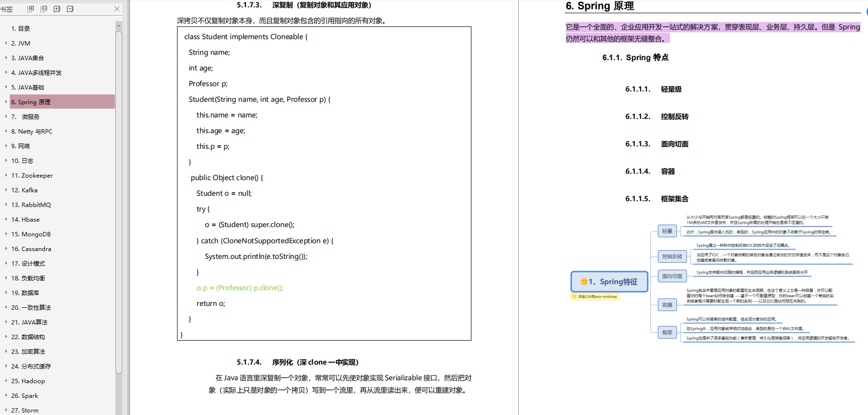Expand the '4. JAVA多线程并发' bookmark arrow
The image size is (868, 415).
point(6,72)
